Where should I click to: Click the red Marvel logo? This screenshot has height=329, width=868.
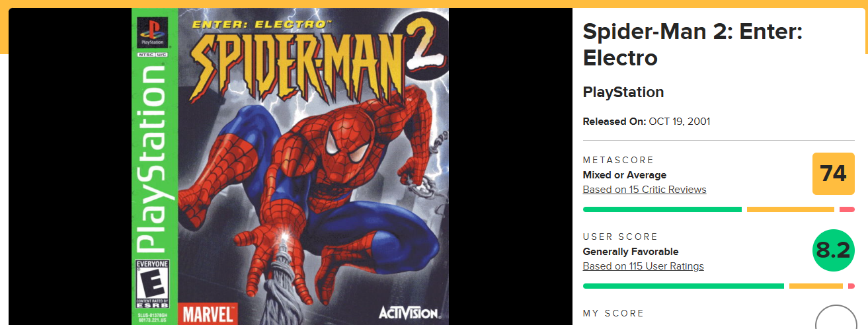point(208,313)
